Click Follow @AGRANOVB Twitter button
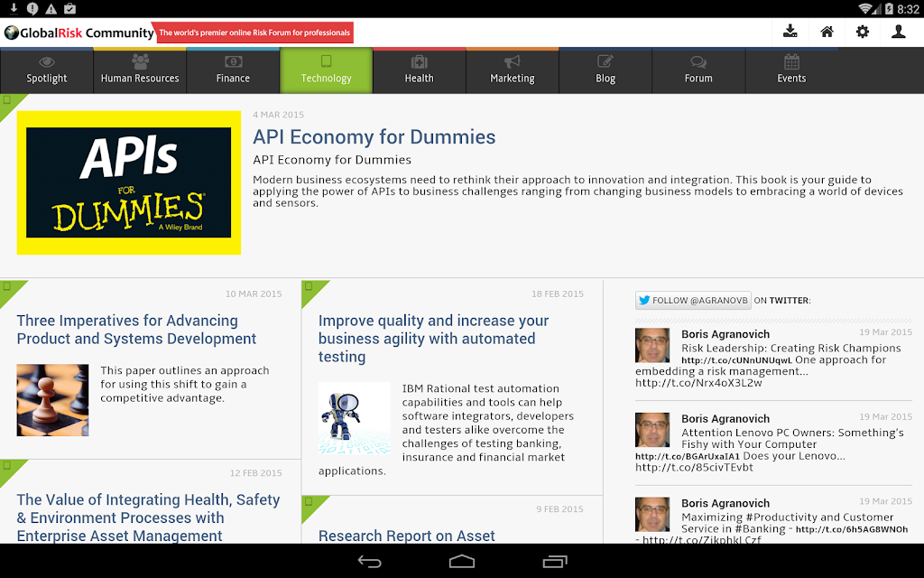 (x=693, y=300)
